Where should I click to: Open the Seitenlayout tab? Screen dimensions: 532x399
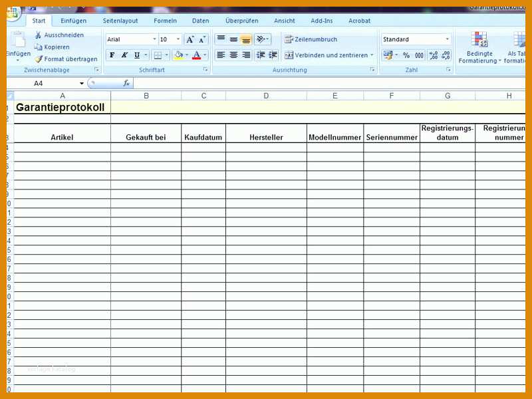[120, 21]
